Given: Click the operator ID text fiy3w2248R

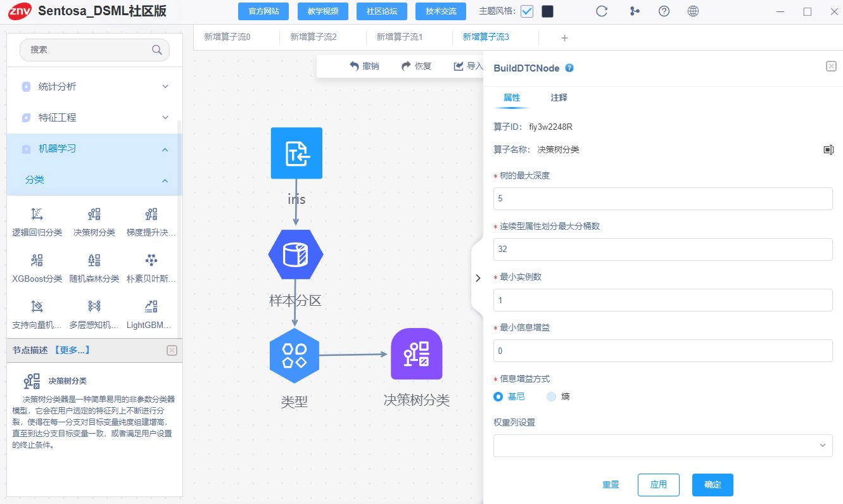Looking at the screenshot, I should pos(550,127).
